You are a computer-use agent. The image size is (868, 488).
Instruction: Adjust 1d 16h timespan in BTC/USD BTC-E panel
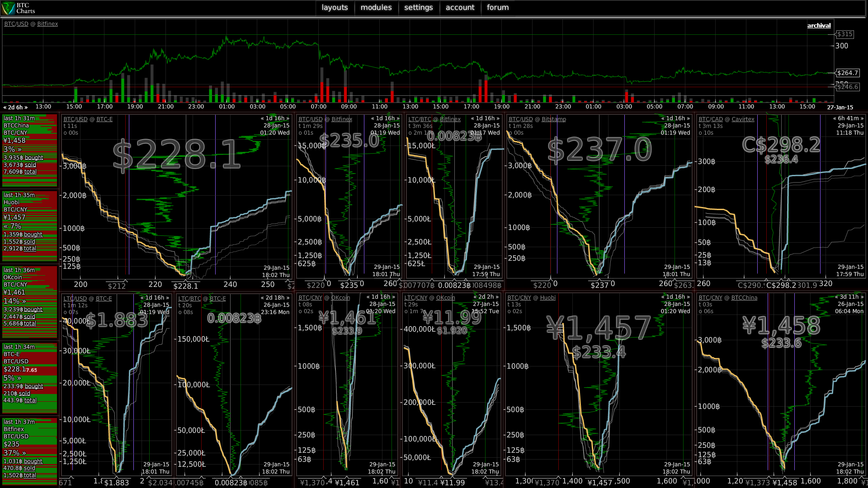(x=275, y=118)
